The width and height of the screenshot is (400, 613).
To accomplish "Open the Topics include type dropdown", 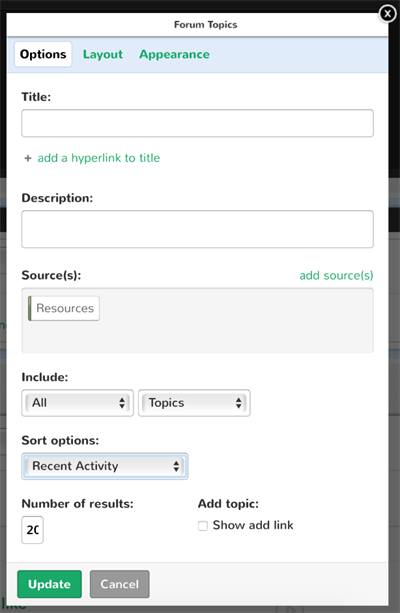I will (x=194, y=403).
